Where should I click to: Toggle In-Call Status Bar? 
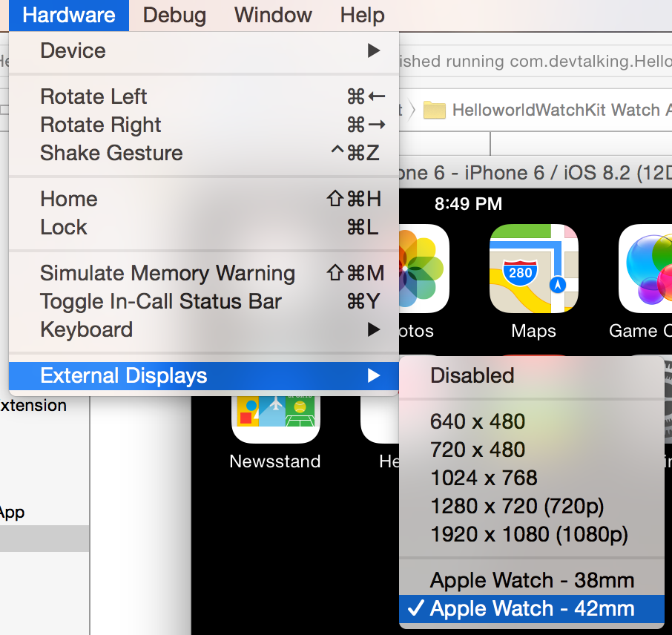click(x=204, y=301)
